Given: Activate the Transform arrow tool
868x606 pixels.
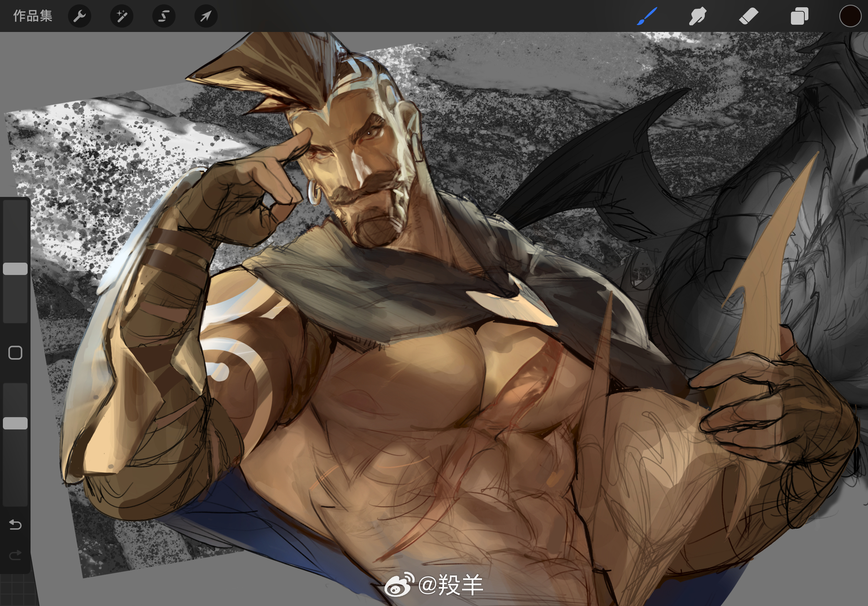Looking at the screenshot, I should pos(206,16).
